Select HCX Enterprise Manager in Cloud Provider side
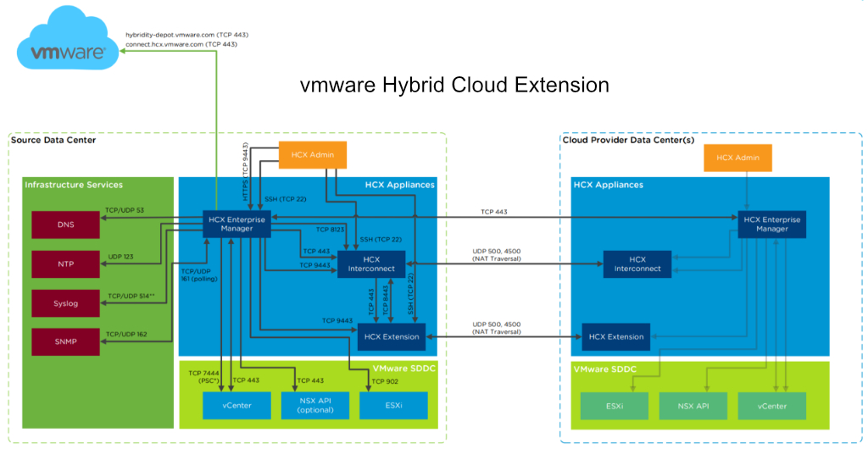This screenshot has height=449, width=868. pyautogui.click(x=771, y=224)
